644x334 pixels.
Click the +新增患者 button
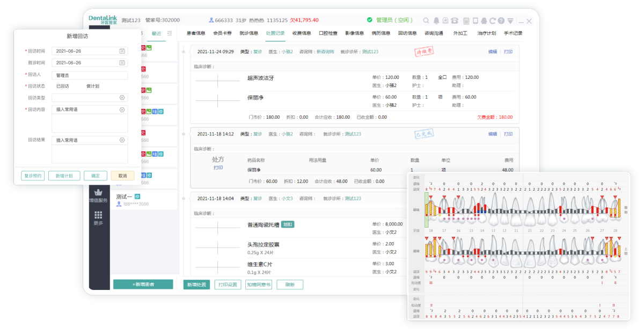pos(143,284)
